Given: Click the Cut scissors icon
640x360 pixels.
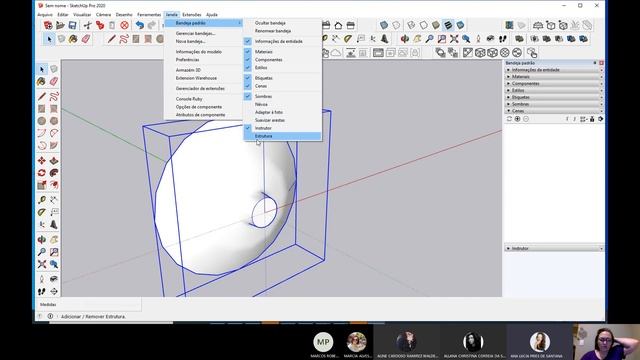Looking at the screenshot, I should coord(87,25).
